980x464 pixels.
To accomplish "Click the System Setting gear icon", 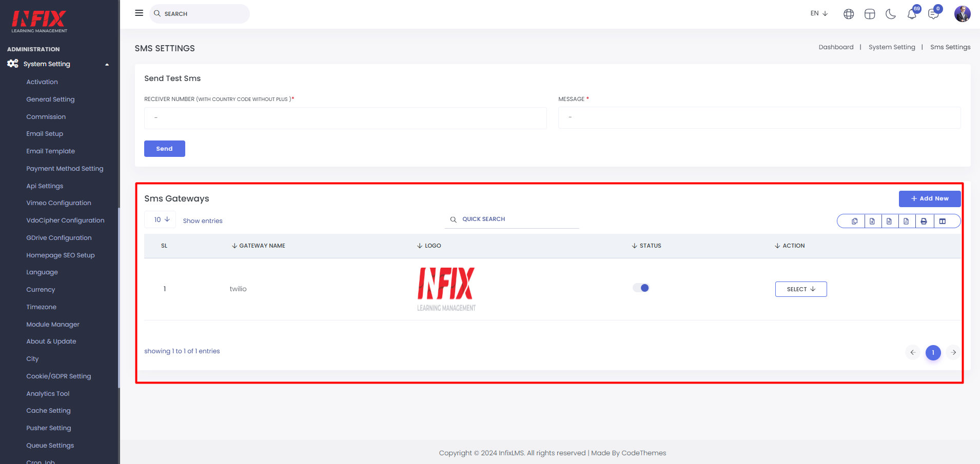I will (13, 64).
